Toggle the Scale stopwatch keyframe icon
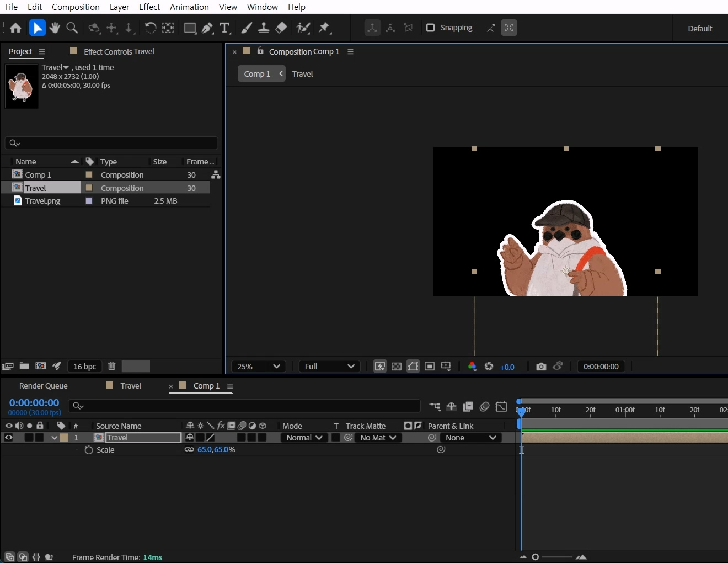Screen dimensions: 728x563 pyautogui.click(x=89, y=450)
